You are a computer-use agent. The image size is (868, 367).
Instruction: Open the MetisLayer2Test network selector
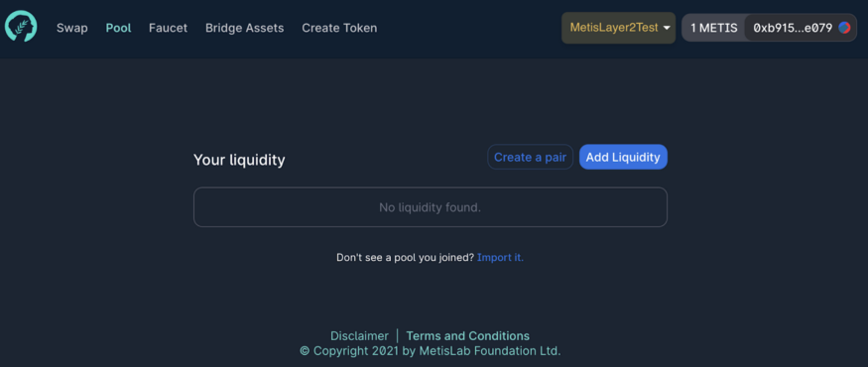coord(618,28)
